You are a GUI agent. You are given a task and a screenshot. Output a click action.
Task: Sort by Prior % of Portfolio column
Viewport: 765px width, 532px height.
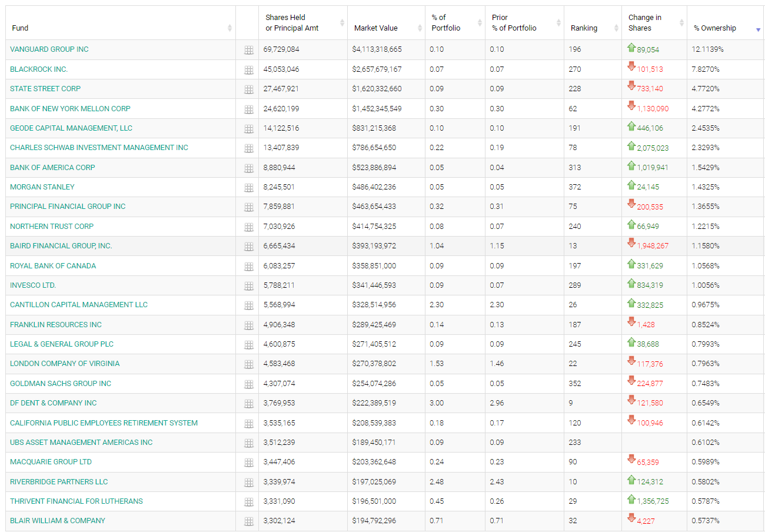524,23
